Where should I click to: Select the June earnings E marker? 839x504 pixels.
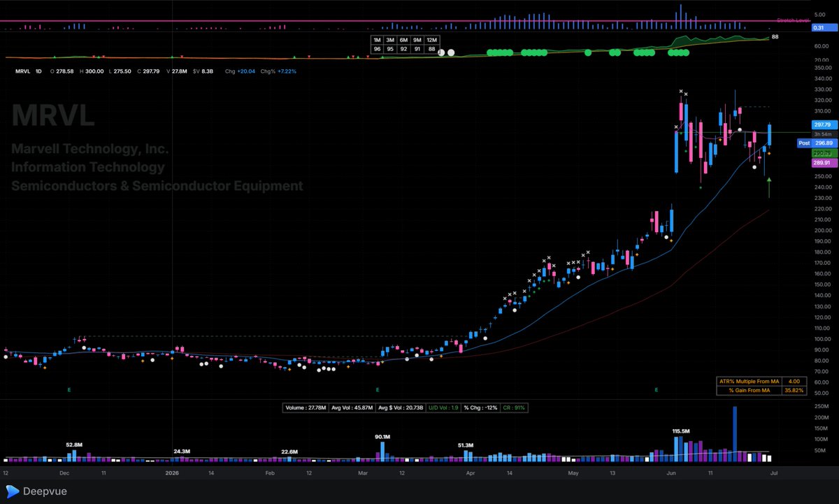[657, 389]
